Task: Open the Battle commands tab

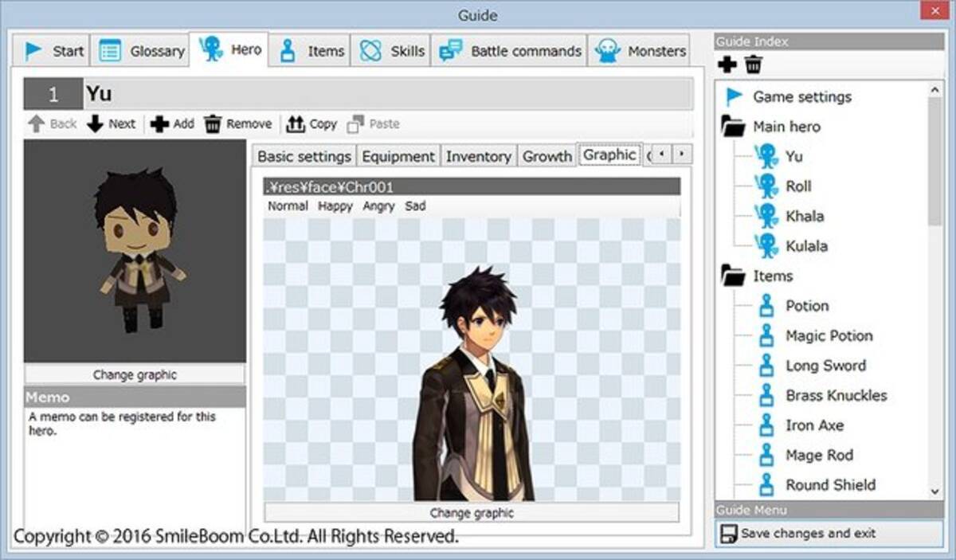Action: point(510,51)
